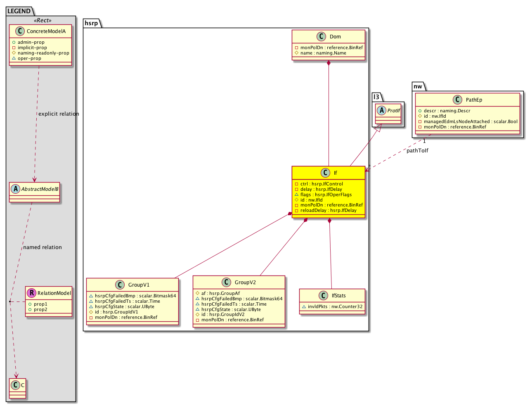The height and width of the screenshot is (406, 532).
Task: Select the AbstractModelB abstract icon
Action: pyautogui.click(x=16, y=189)
